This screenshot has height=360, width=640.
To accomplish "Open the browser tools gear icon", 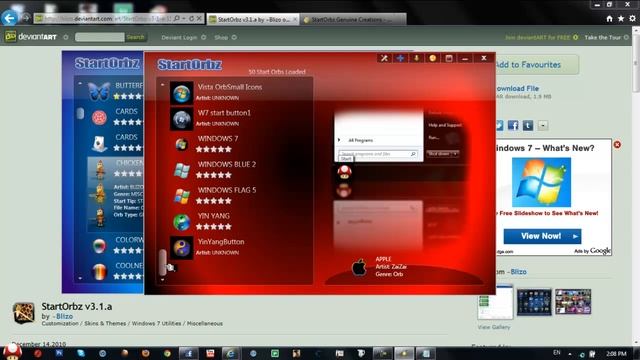I will [x=632, y=18].
